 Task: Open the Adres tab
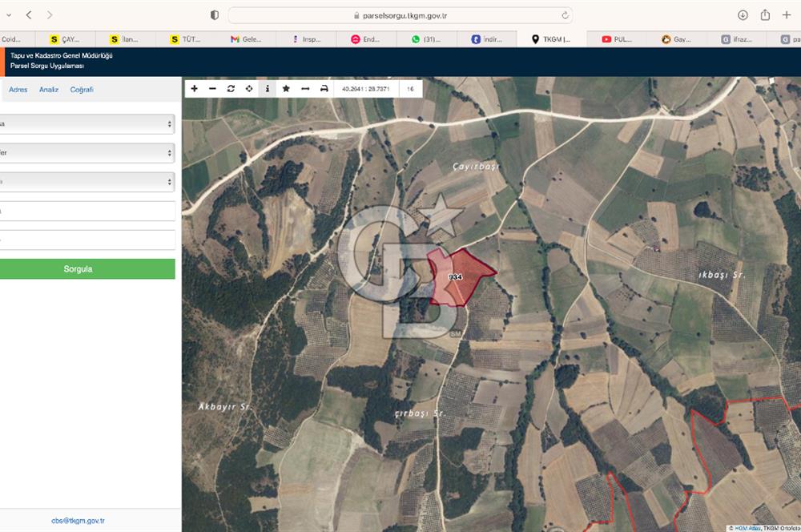(x=18, y=90)
